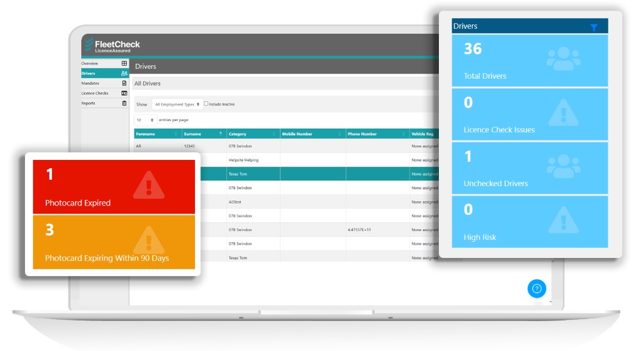Viewport: 644px width, 351px height.
Task: Open the High Risk tile
Action: [529, 222]
